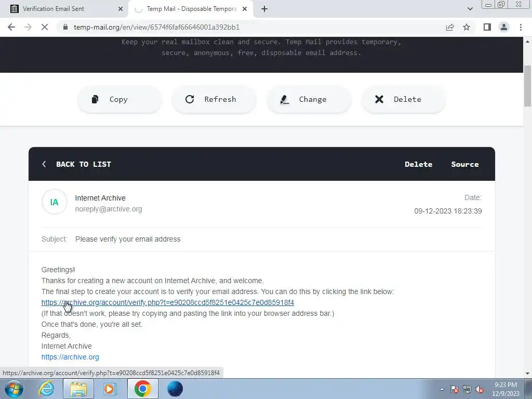The image size is (532, 399).
Task: Open the browser side panel icon
Action: (x=487, y=27)
